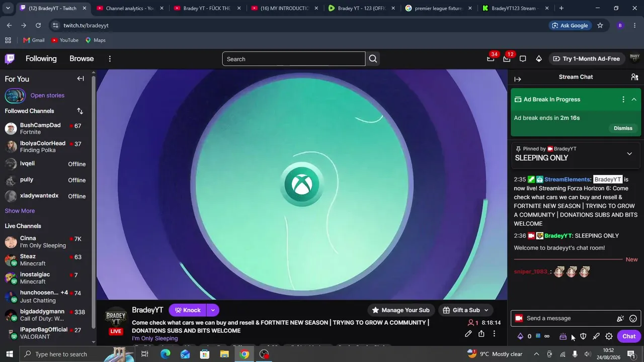Edit stream info with pencil icon
The width and height of the screenshot is (644, 362).
pyautogui.click(x=468, y=334)
